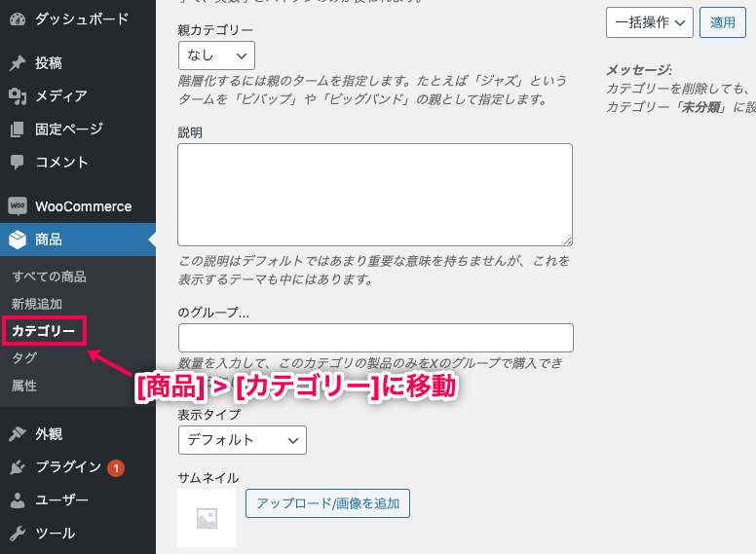
Task: Open the 投稿 menu
Action: tap(78, 63)
